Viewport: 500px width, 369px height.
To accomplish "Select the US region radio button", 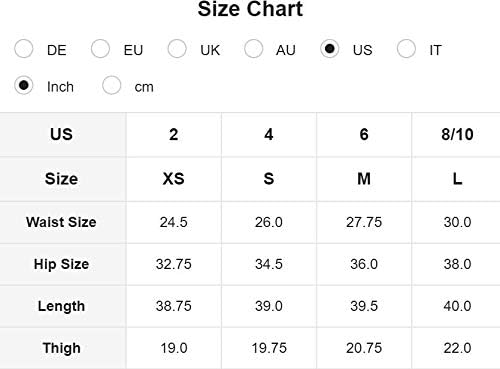I will click(330, 49).
